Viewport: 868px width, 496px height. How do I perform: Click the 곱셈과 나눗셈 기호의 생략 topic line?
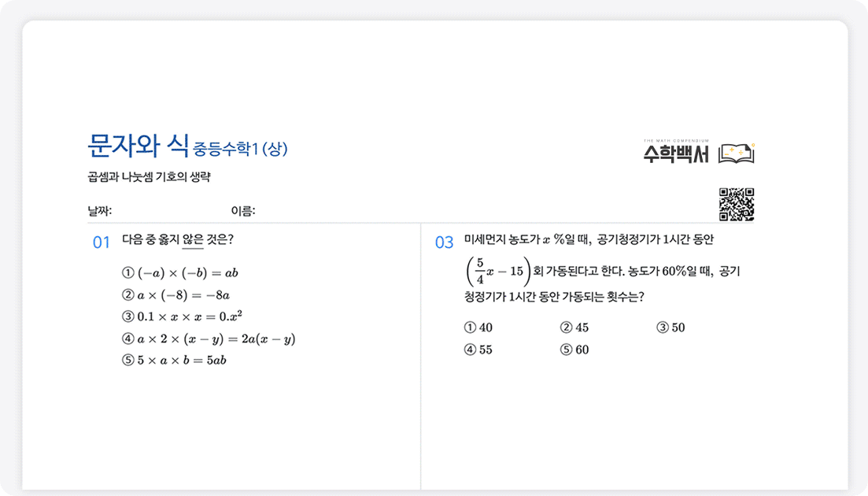[149, 176]
